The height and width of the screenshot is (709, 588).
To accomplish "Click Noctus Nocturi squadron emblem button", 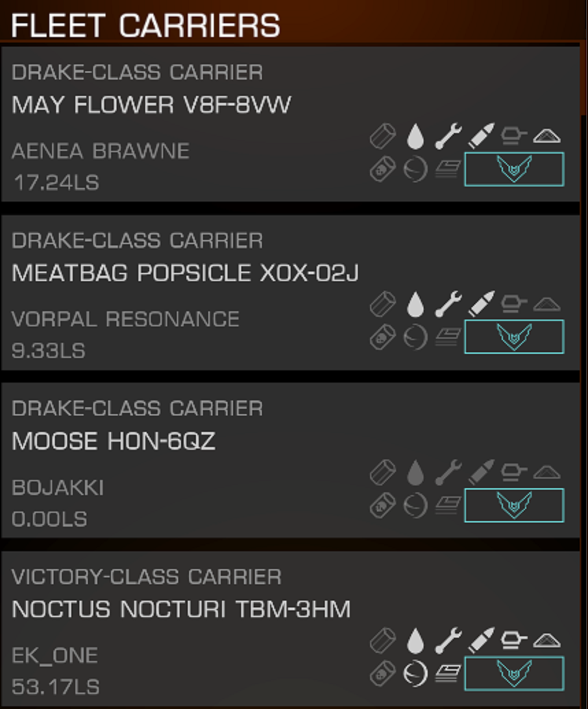I will point(515,673).
